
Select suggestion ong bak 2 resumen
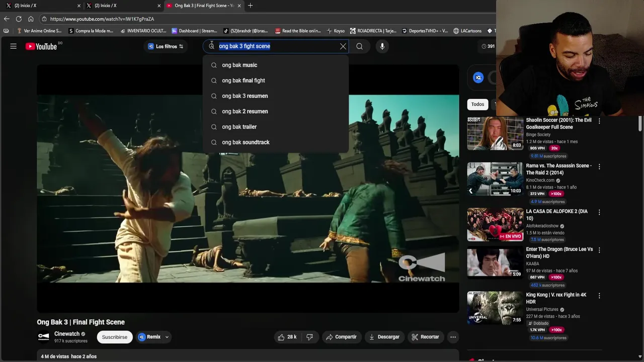click(x=276, y=111)
